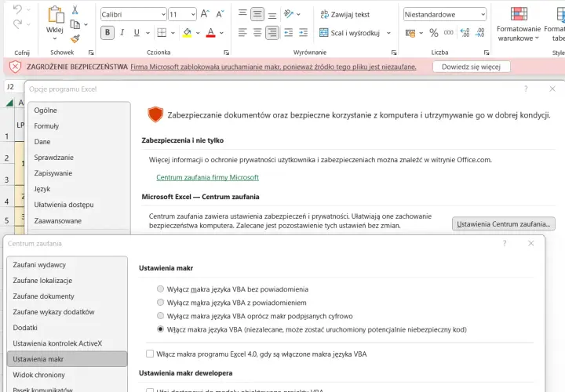Select row header 3
565x392 pixels.
coord(7,180)
